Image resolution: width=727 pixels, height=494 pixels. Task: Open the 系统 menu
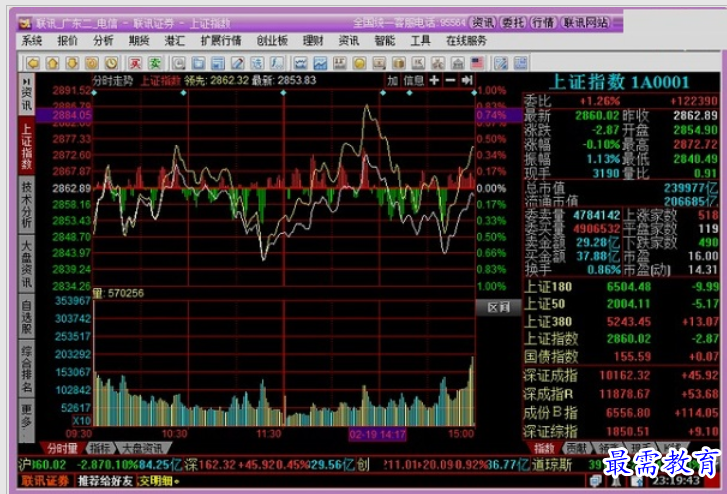(32, 41)
